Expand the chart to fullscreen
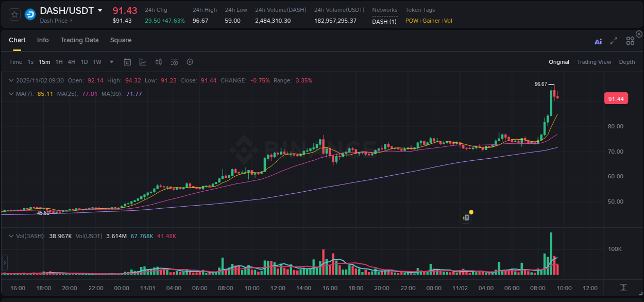644x302 pixels. click(x=614, y=40)
